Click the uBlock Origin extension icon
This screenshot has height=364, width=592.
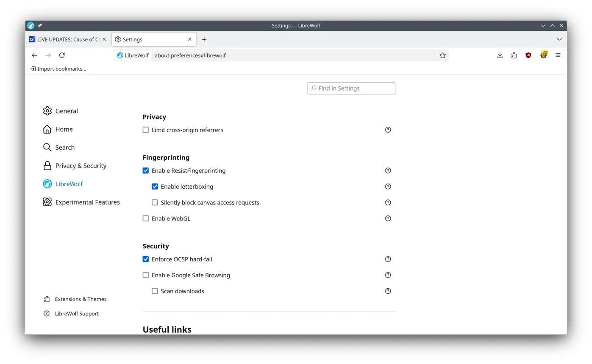[528, 55]
